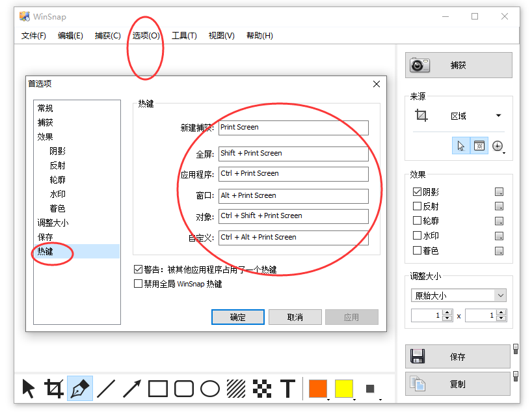Open the delay timer dropdown arrow

[x=504, y=153]
